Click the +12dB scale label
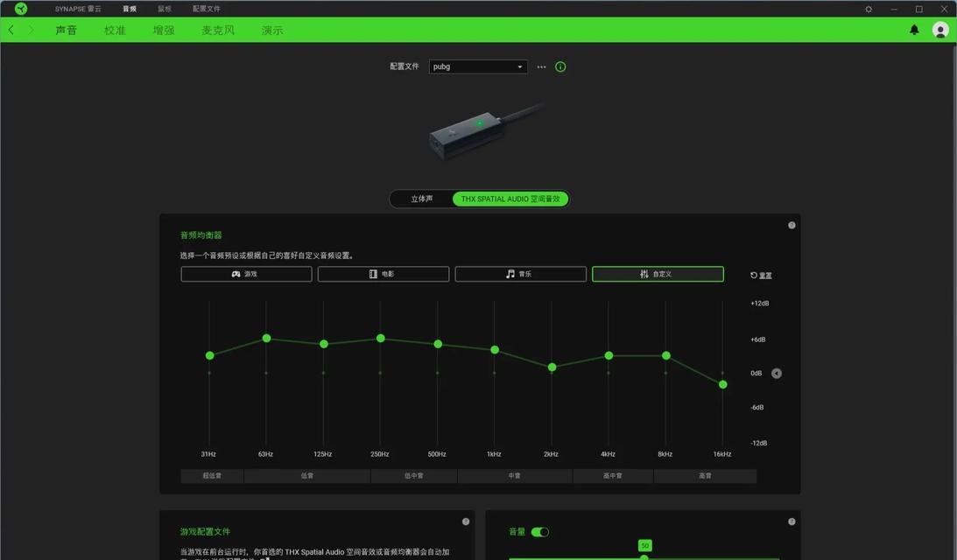The image size is (957, 560). (x=760, y=303)
